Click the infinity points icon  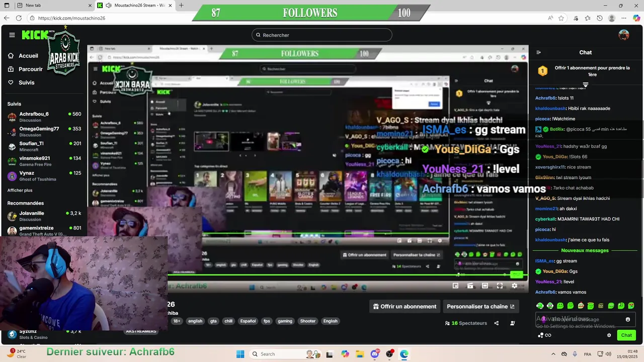click(548, 335)
